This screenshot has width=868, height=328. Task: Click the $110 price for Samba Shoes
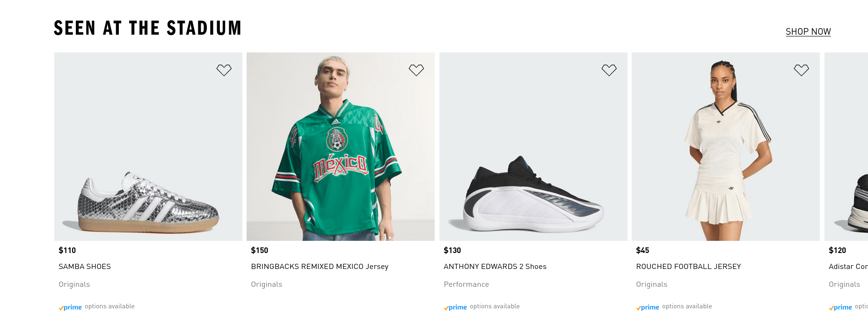click(67, 250)
